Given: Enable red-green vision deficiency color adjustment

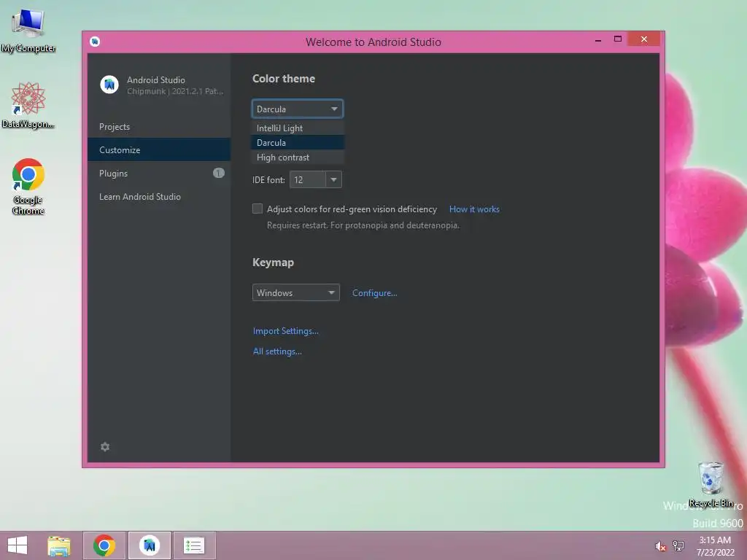Looking at the screenshot, I should coord(258,209).
